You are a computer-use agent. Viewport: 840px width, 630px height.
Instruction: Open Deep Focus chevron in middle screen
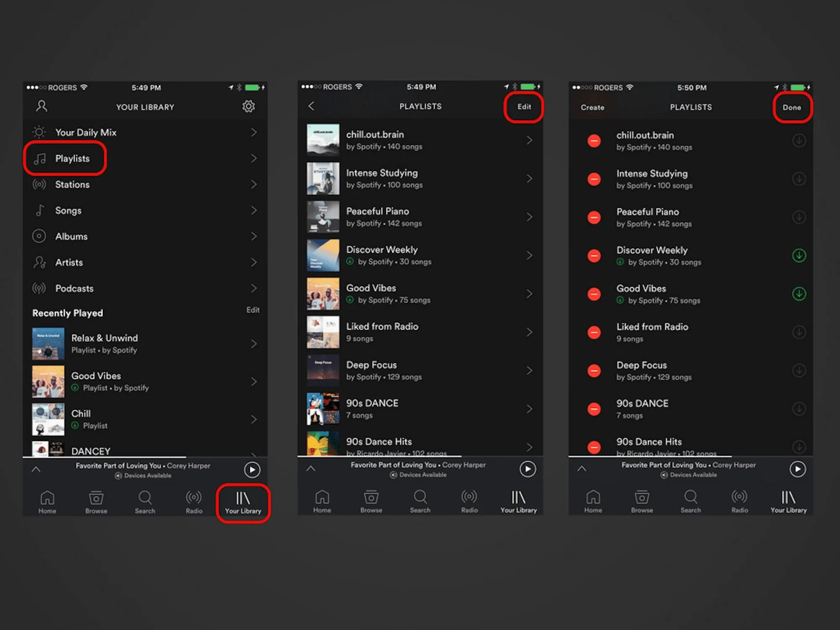530,370
